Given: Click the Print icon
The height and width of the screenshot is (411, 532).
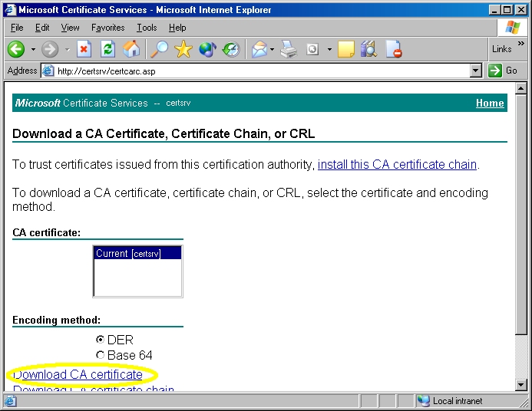Looking at the screenshot, I should point(289,50).
